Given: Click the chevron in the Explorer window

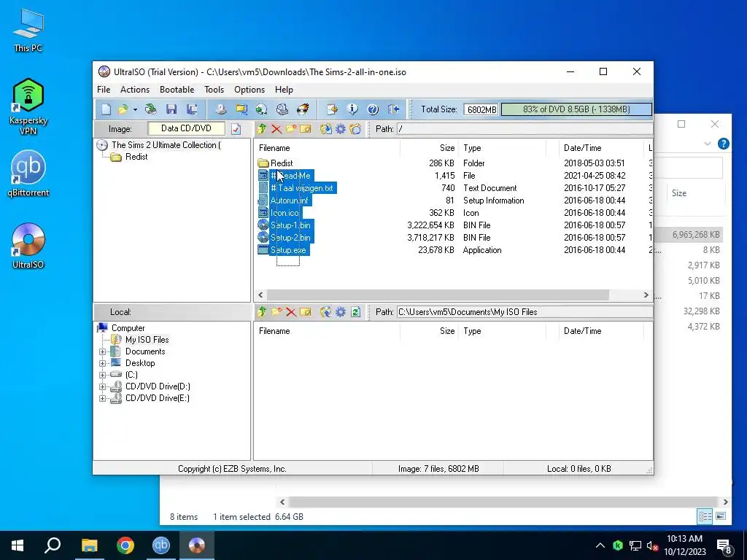Looking at the screenshot, I should pos(708,144).
